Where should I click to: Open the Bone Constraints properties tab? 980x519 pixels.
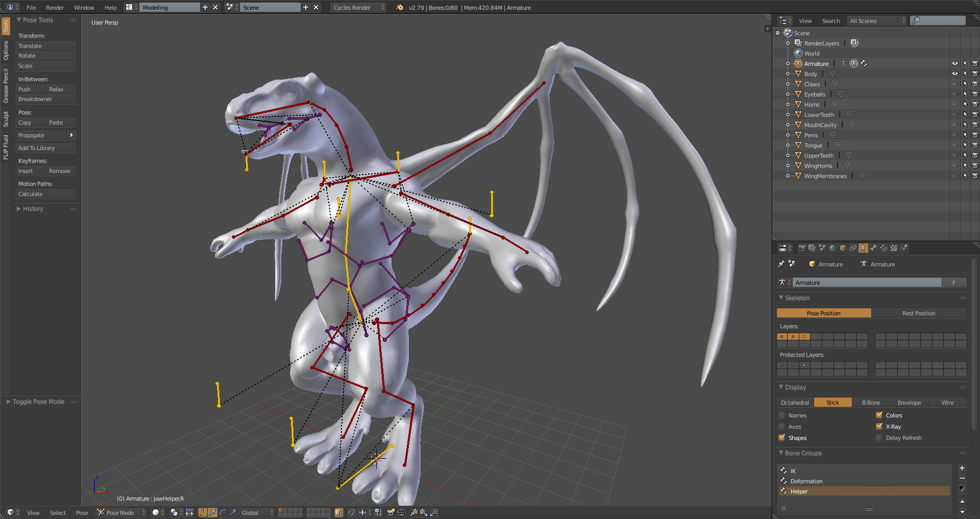click(x=884, y=248)
